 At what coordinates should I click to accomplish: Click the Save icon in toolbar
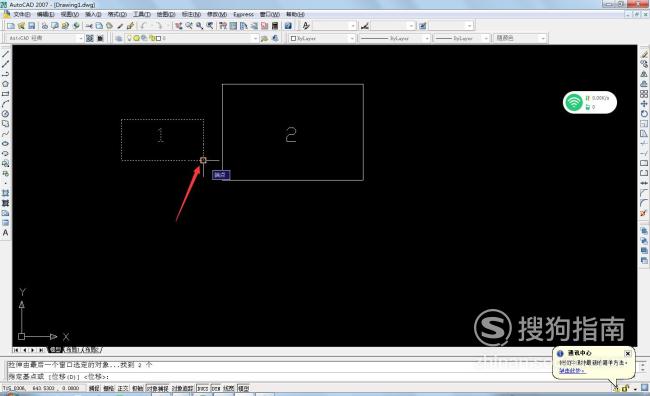click(x=32, y=26)
